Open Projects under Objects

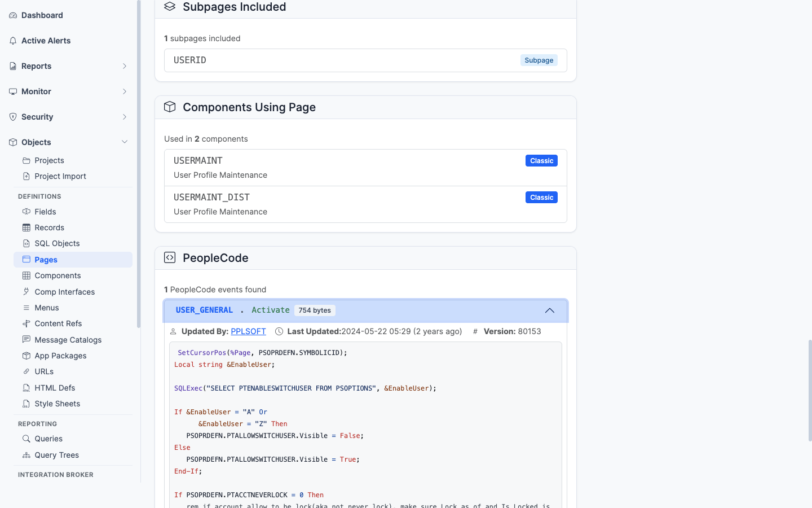pos(49,160)
